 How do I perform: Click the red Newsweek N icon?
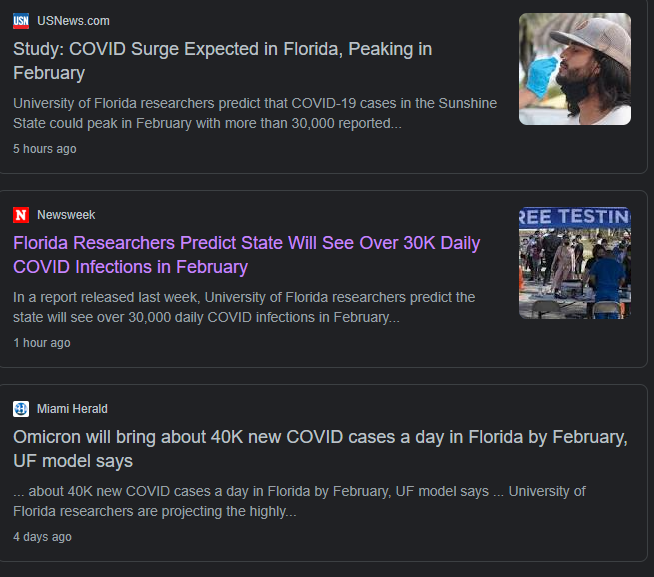coord(21,215)
